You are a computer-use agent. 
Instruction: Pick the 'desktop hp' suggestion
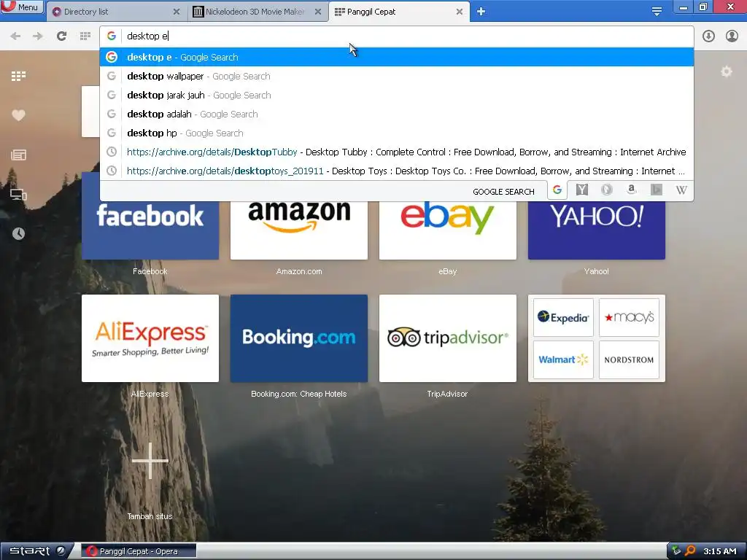(396, 133)
